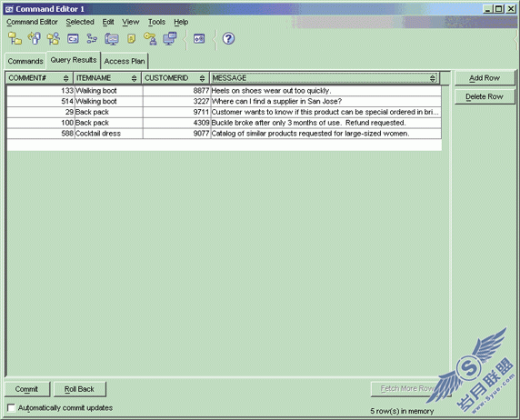Viewport: 520px width, 420px height.
Task: Click the Commit button
Action: pyautogui.click(x=27, y=389)
